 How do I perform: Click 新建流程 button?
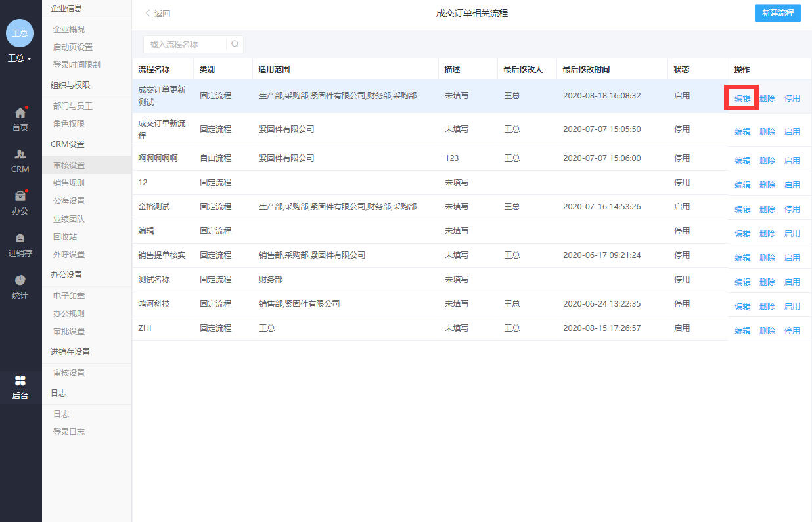point(778,13)
